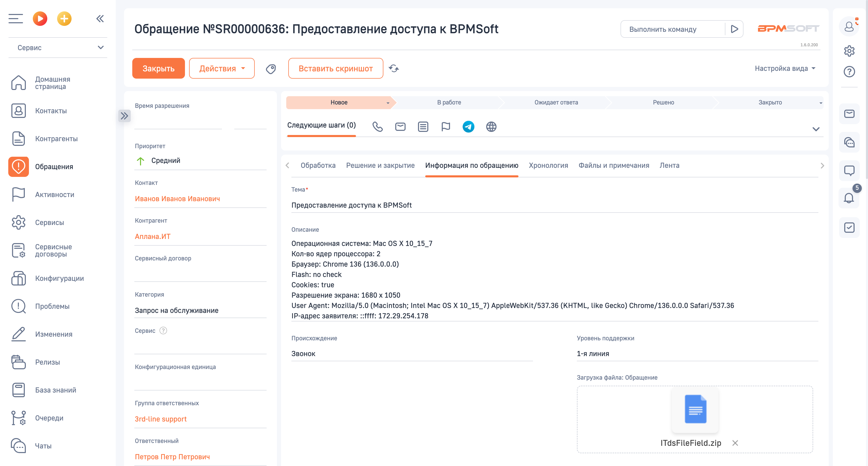Viewport: 868px width, 466px height.
Task: Select Обращения in the left sidebar
Action: [x=54, y=167]
